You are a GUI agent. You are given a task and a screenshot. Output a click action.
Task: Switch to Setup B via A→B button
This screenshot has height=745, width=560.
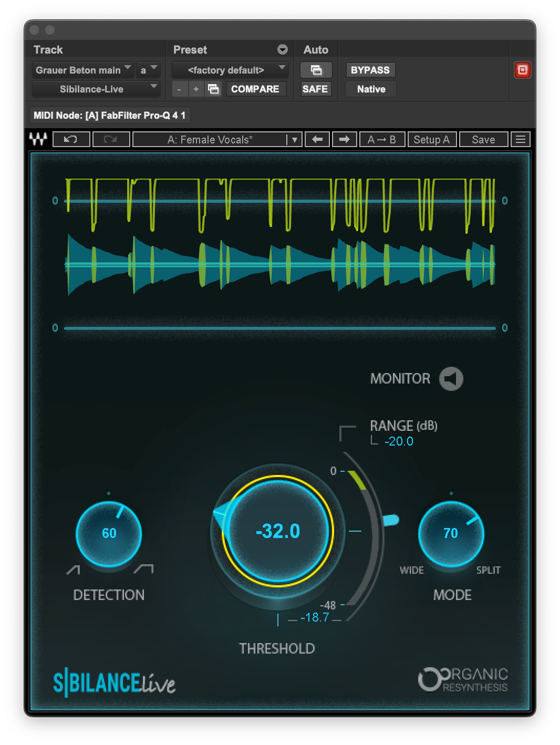(382, 139)
